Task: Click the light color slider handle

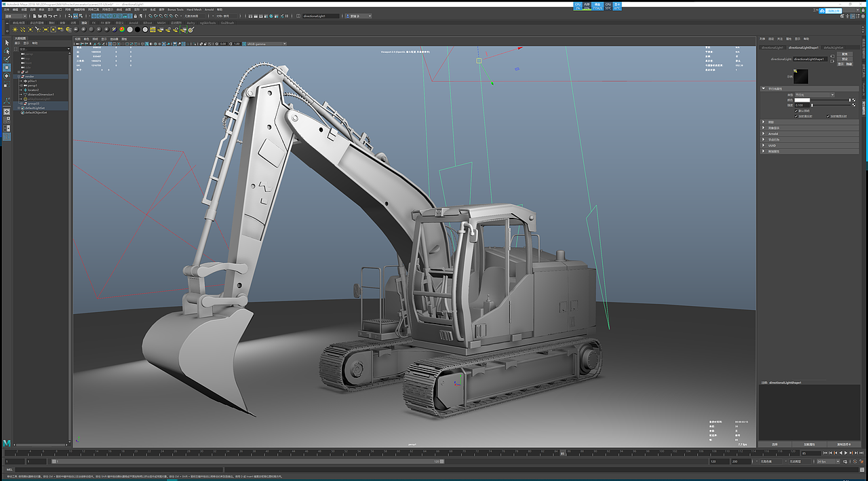Action: pyautogui.click(x=850, y=100)
